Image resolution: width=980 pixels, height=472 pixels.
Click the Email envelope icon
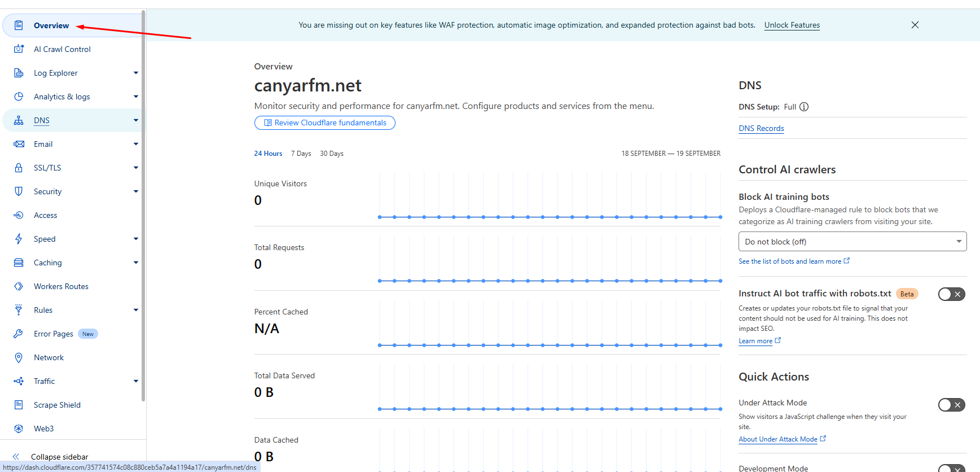pyautogui.click(x=19, y=144)
